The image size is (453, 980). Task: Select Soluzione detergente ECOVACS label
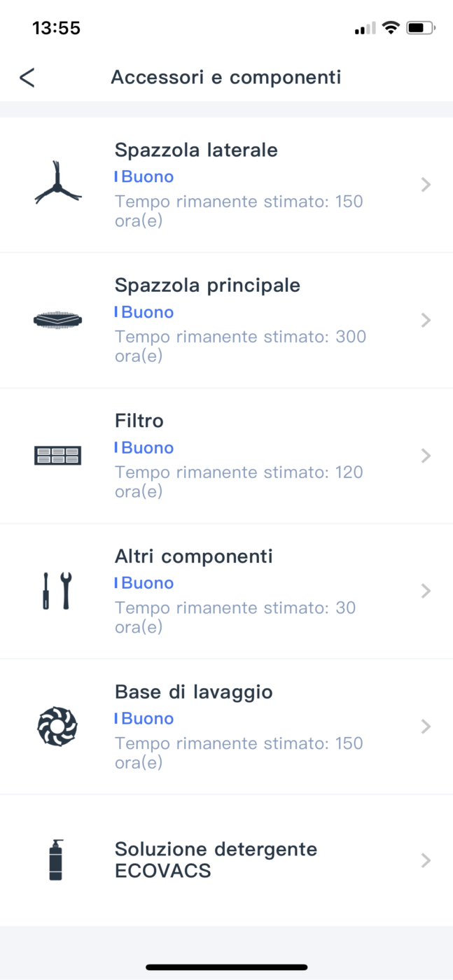pyautogui.click(x=216, y=860)
